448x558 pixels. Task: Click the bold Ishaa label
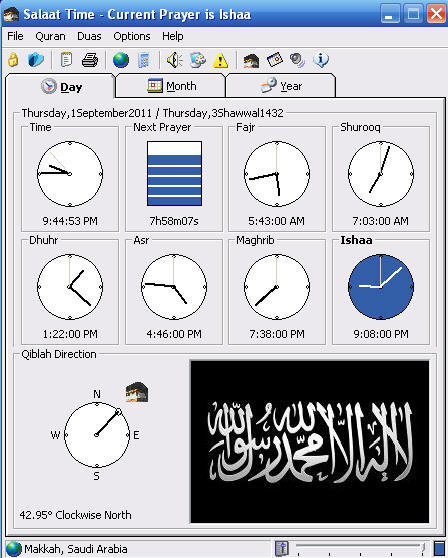point(356,240)
